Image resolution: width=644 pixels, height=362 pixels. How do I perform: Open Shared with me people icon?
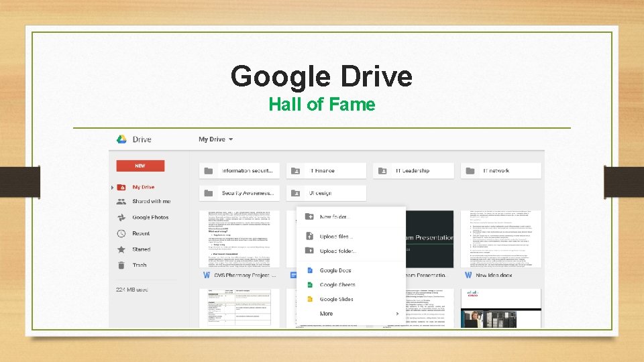point(121,202)
